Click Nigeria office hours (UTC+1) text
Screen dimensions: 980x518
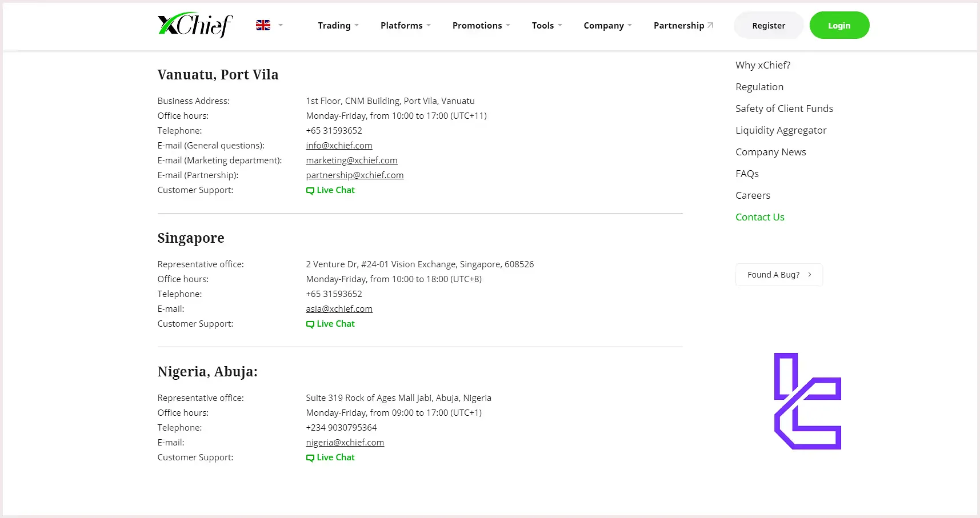pyautogui.click(x=394, y=413)
